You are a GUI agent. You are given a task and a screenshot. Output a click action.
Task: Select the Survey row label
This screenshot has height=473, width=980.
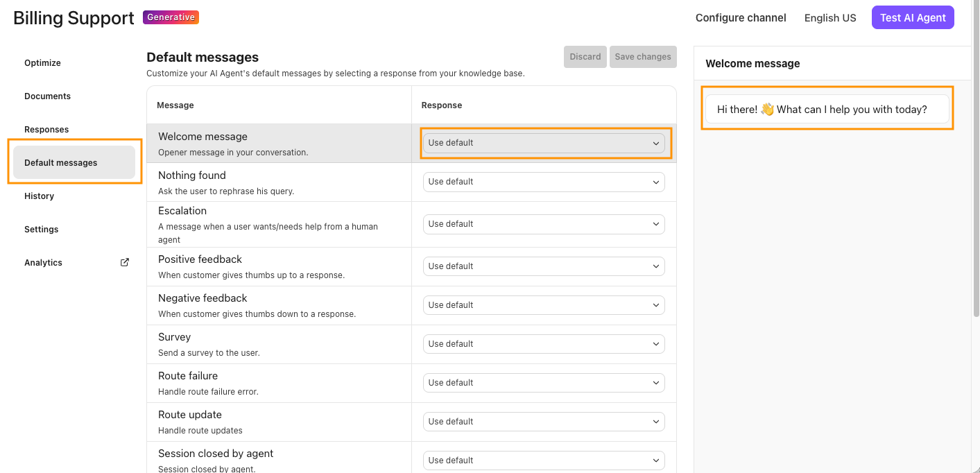coord(174,337)
